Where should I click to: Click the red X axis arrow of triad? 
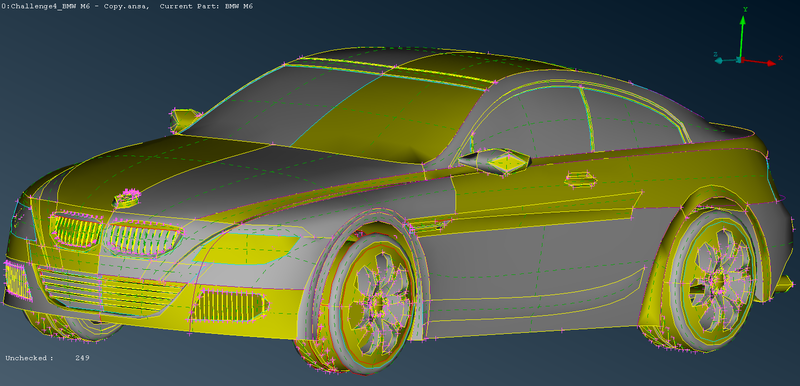click(x=759, y=61)
